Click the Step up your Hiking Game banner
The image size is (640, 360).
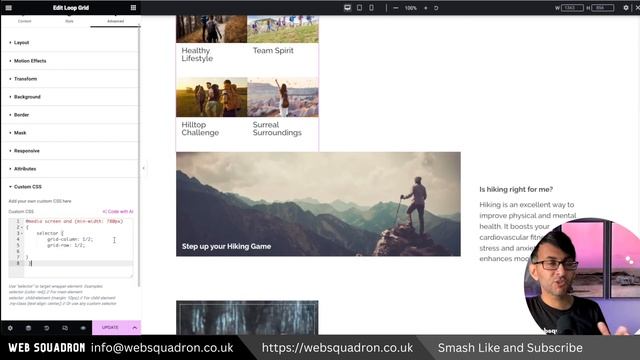pyautogui.click(x=318, y=204)
